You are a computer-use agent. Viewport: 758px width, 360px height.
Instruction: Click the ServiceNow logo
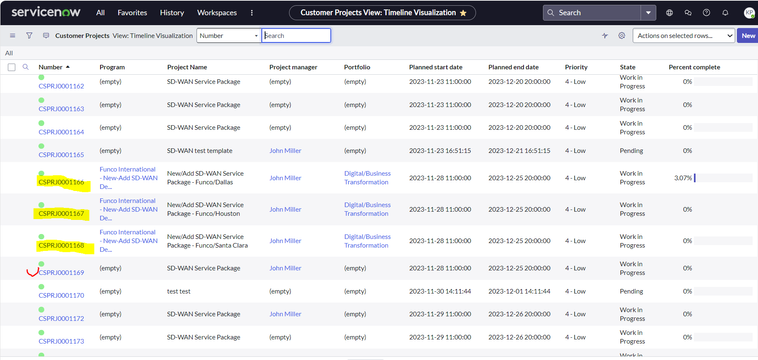(46, 13)
